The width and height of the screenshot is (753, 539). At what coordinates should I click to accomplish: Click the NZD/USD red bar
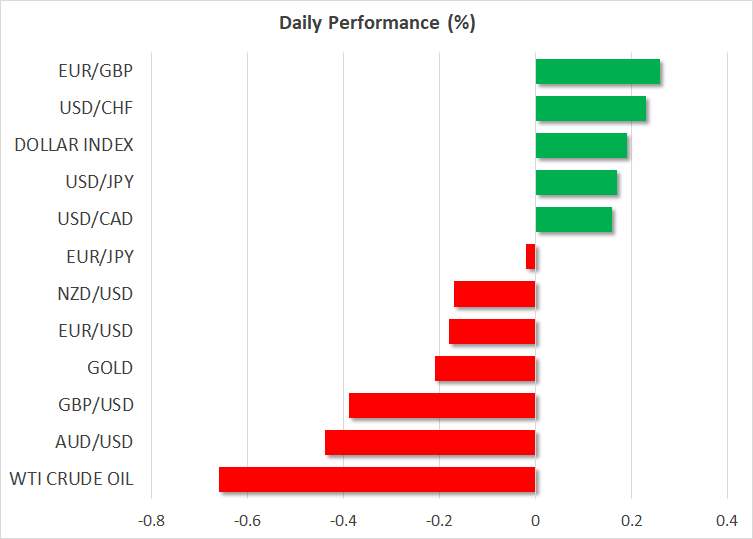[494, 294]
